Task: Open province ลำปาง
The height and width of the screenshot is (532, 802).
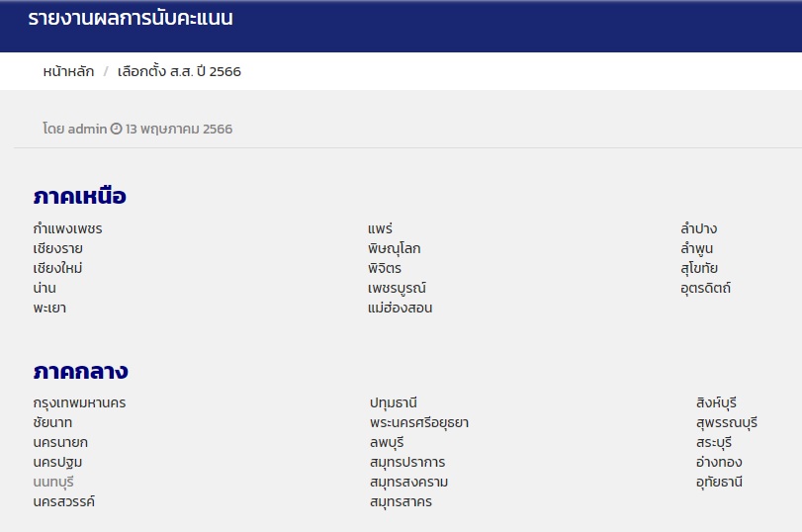Action: [x=699, y=228]
